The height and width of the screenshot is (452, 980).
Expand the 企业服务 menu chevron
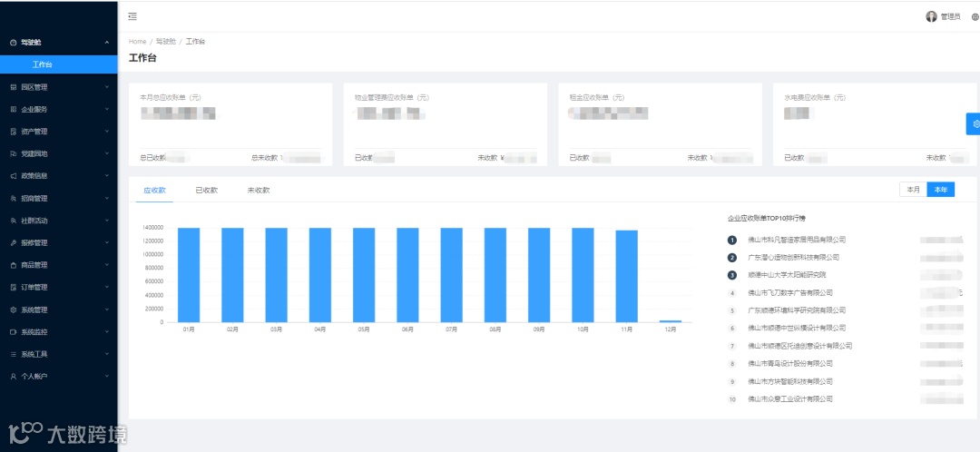pyautogui.click(x=107, y=110)
